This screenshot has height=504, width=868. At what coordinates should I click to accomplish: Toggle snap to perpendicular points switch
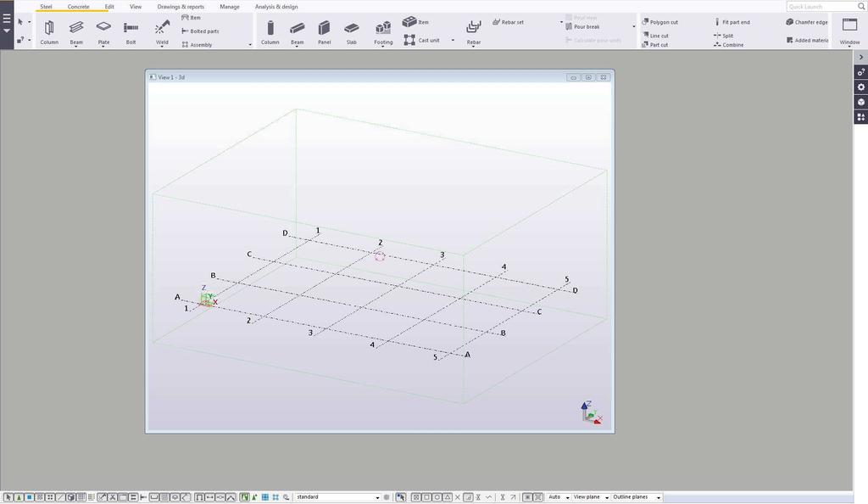(x=468, y=497)
